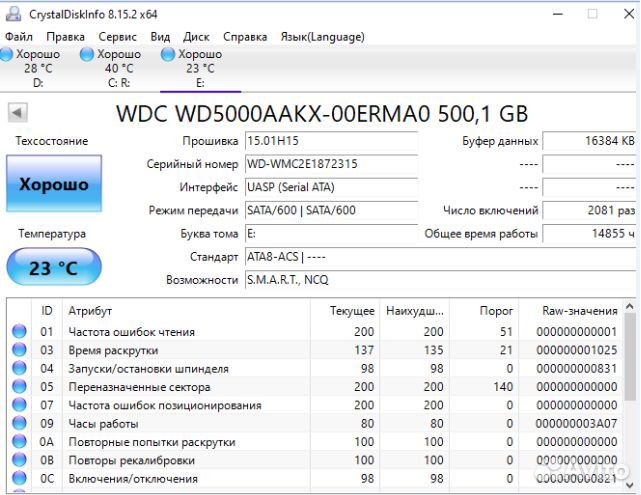Open the Сервис menu
This screenshot has height=495, width=641.
click(x=117, y=37)
